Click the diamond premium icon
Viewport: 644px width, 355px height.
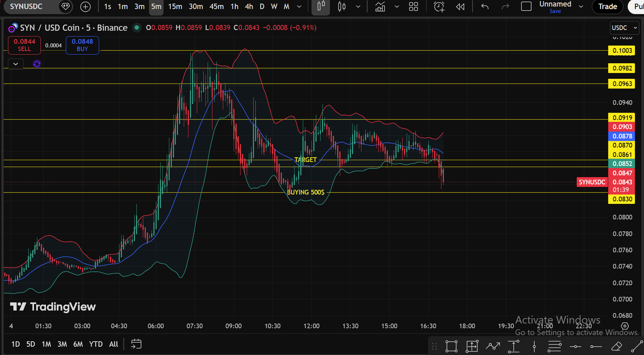point(65,6)
